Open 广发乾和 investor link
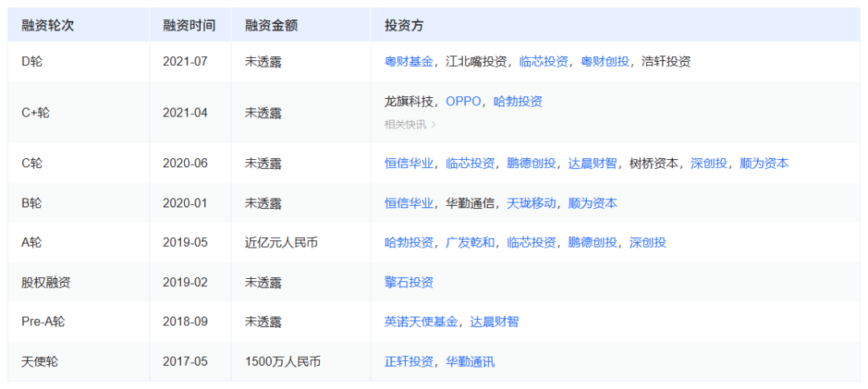The image size is (868, 389). tap(470, 243)
